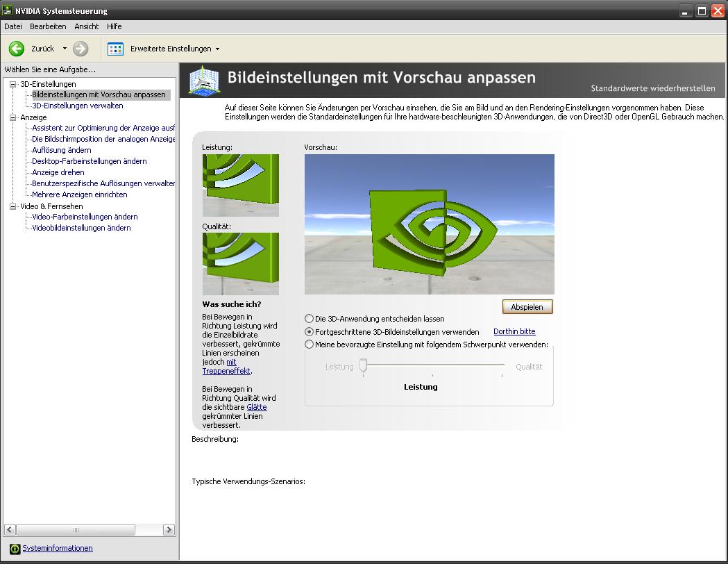Image resolution: width=728 pixels, height=564 pixels.
Task: Select 'Mehrere Anzeigen einrichten' task
Action: pyautogui.click(x=79, y=194)
